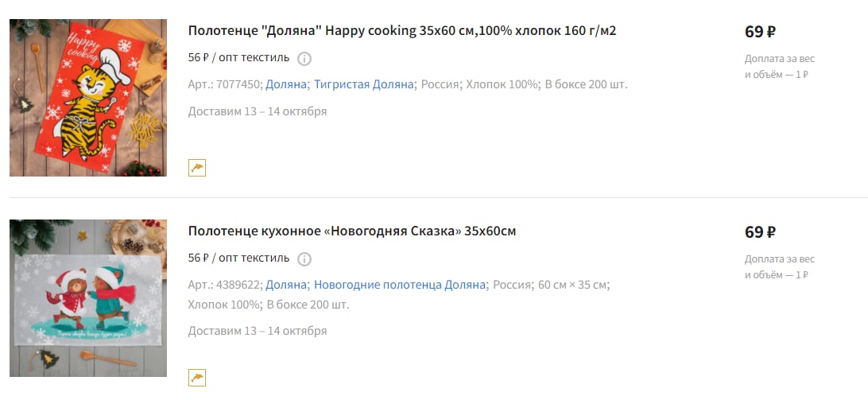Click the 69 ₽ price of Happy cooking towel
Image resolution: width=868 pixels, height=400 pixels.
pos(760,32)
